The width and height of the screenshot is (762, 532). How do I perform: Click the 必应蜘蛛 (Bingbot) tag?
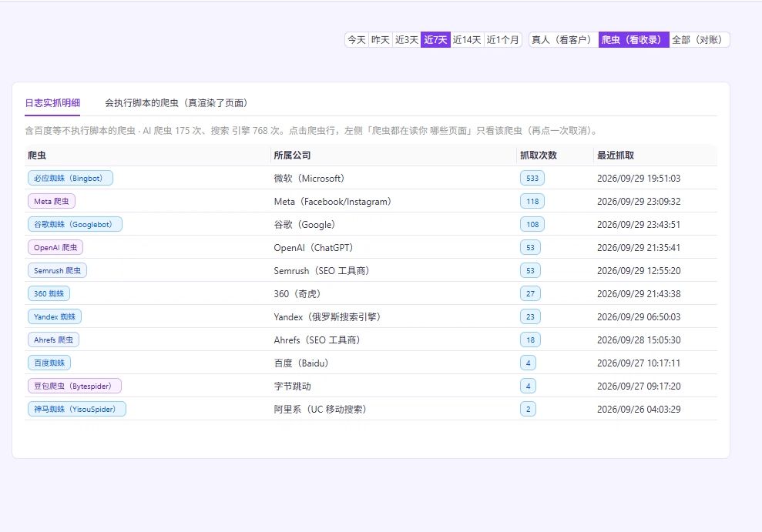pyautogui.click(x=70, y=178)
